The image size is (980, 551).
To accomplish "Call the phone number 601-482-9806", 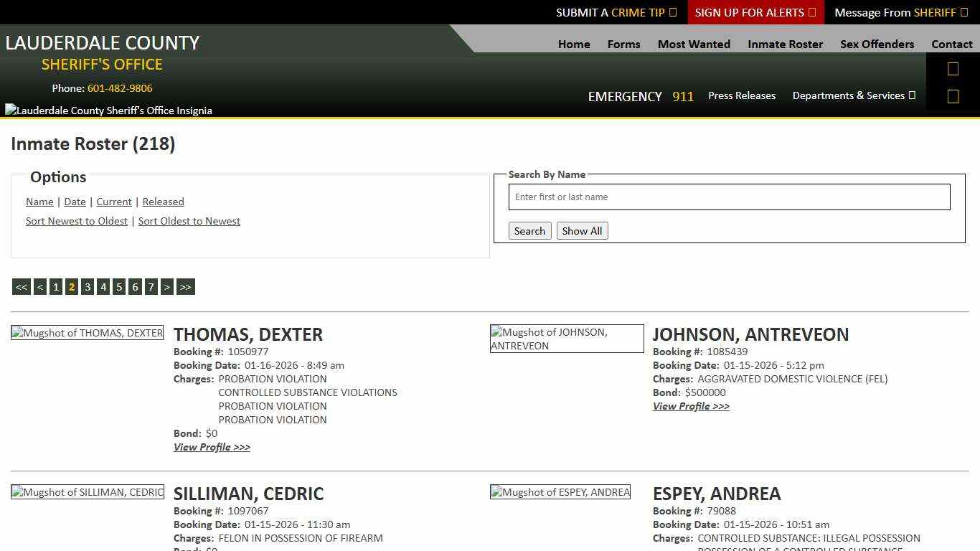I will click(120, 88).
